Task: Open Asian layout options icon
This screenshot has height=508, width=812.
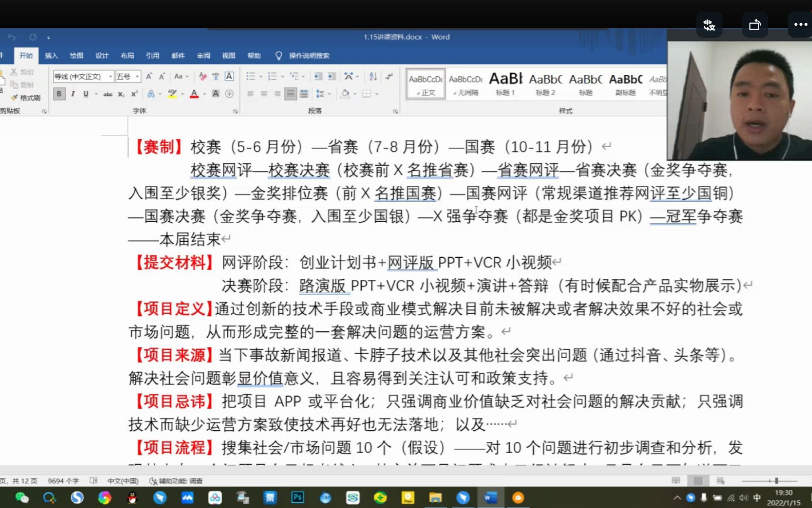Action: click(349, 76)
